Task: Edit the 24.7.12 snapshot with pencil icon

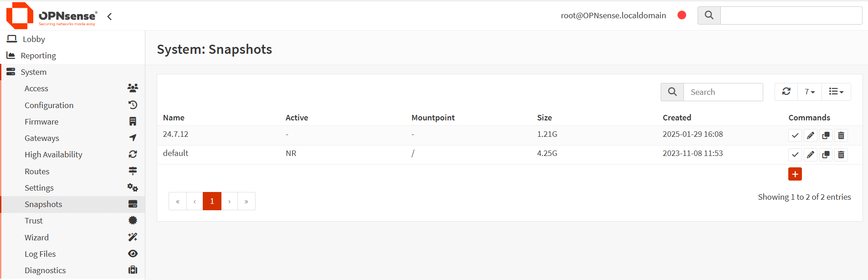Action: coord(811,135)
